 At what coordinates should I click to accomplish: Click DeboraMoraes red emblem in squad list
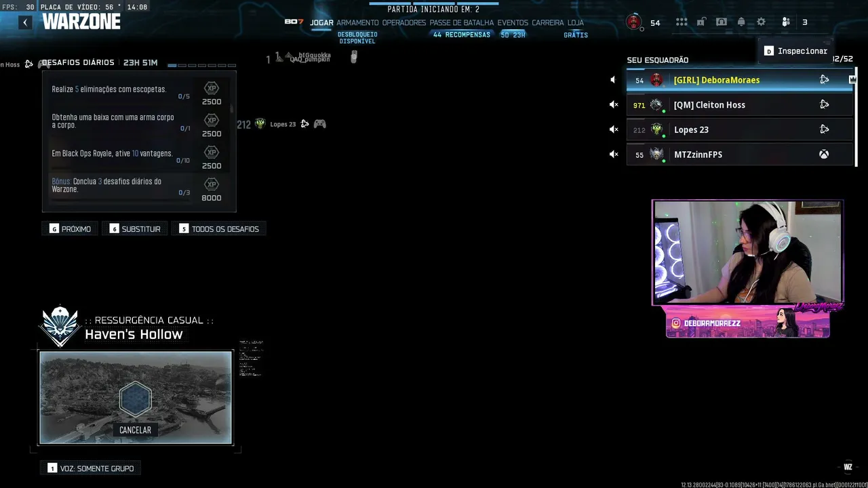point(656,80)
